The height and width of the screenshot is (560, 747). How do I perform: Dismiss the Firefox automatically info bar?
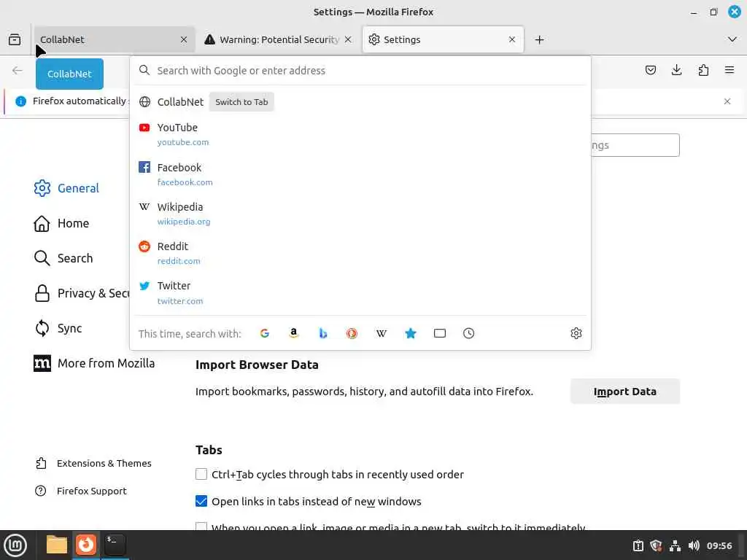pyautogui.click(x=727, y=101)
